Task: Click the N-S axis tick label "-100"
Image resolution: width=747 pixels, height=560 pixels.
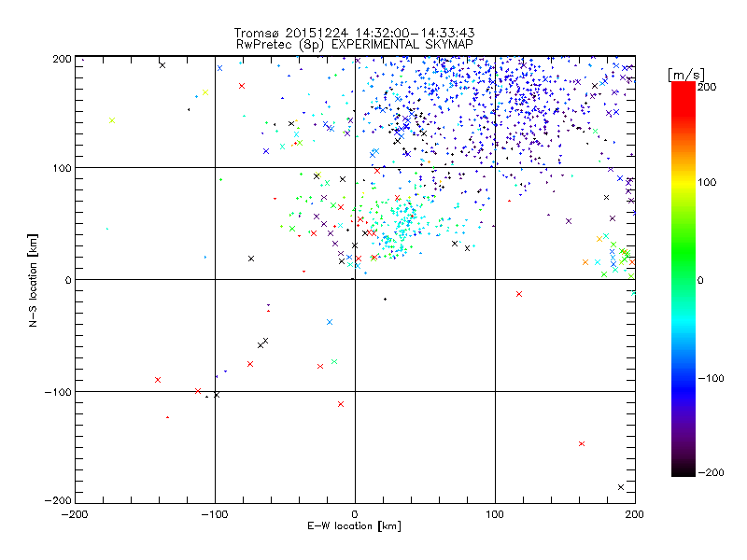Action: point(58,392)
